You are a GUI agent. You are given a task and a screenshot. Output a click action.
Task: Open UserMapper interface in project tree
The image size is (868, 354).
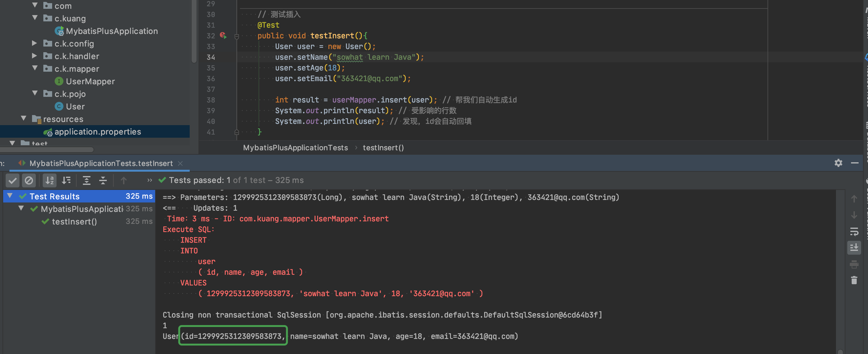(90, 81)
